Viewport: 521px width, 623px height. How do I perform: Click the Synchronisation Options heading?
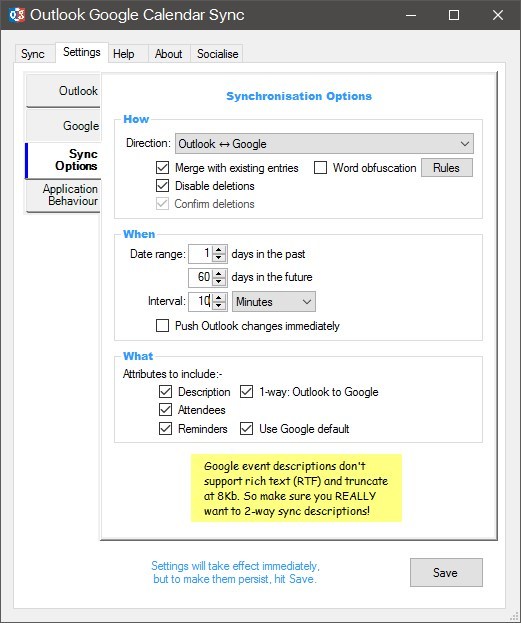click(299, 96)
